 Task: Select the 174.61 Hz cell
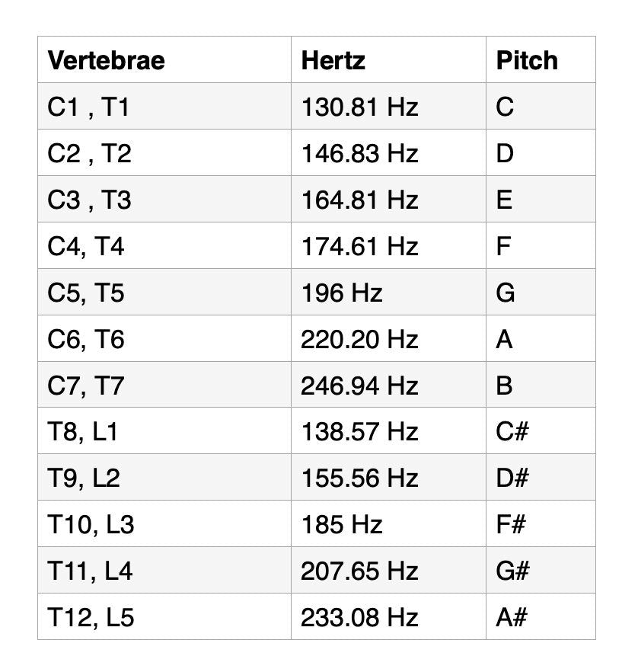388,245
